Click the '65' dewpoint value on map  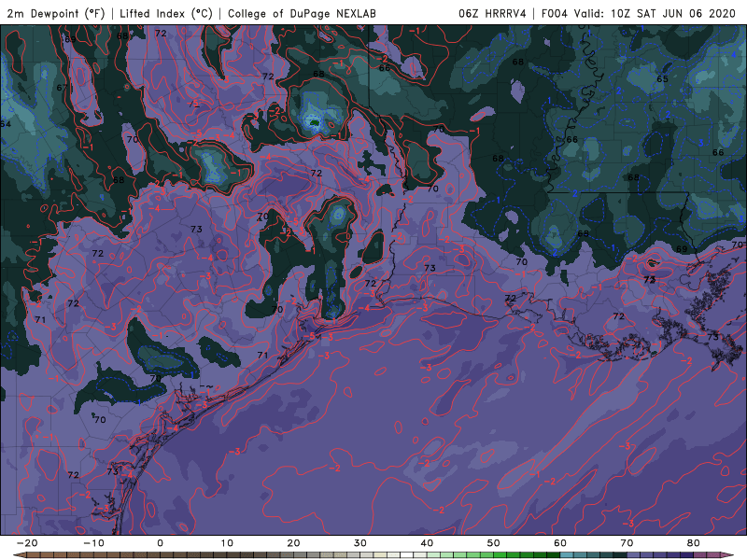pos(662,79)
